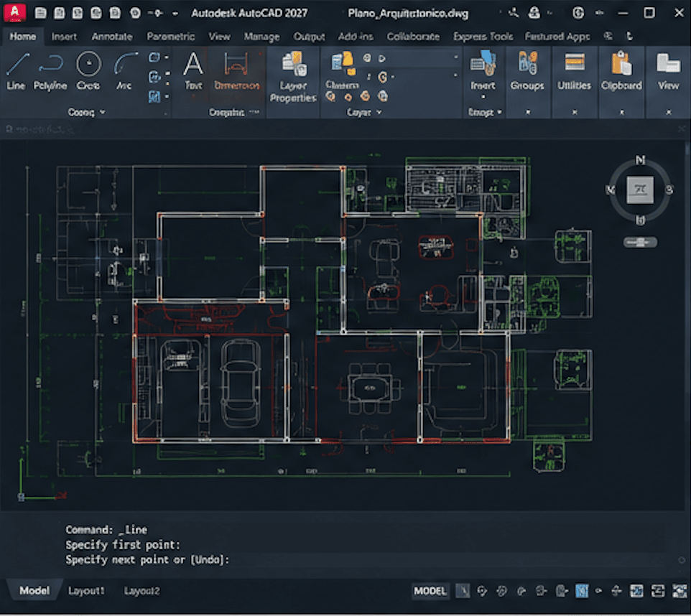
Task: Toggle the object snap tracking icon
Action: (x=542, y=591)
